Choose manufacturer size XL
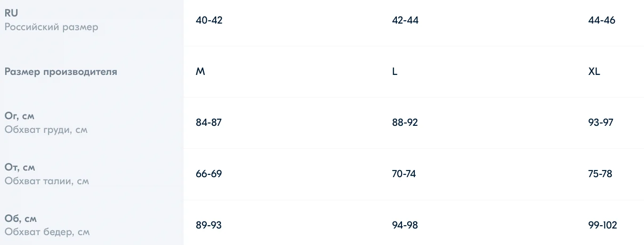 [594, 72]
